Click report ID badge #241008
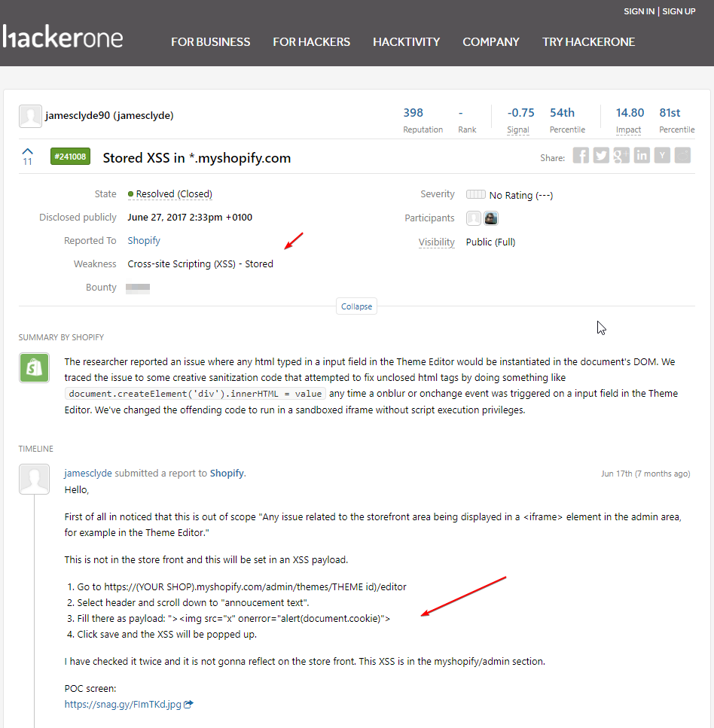Screen dimensions: 714x728 70,157
